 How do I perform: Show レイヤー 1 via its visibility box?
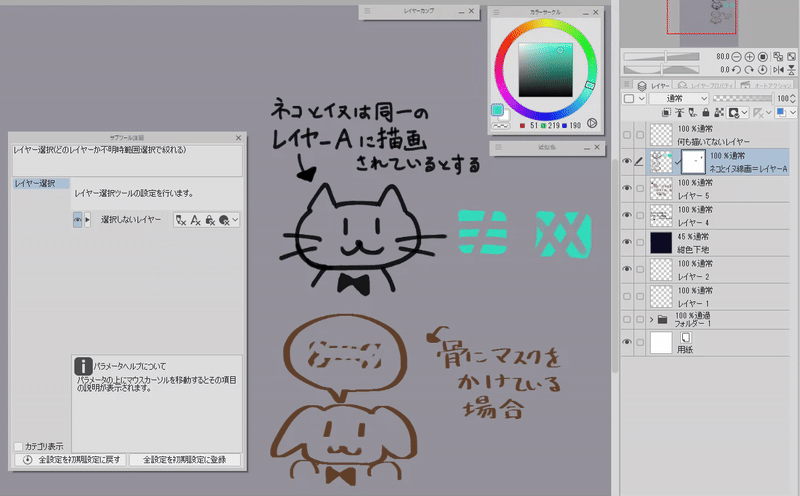(627, 296)
